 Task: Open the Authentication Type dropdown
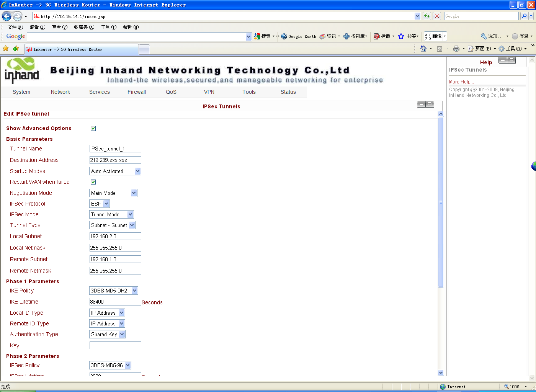click(x=122, y=334)
